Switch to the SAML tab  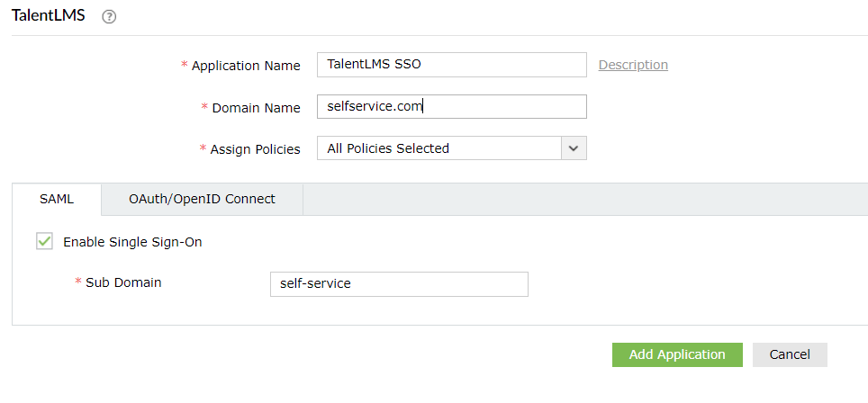57,199
